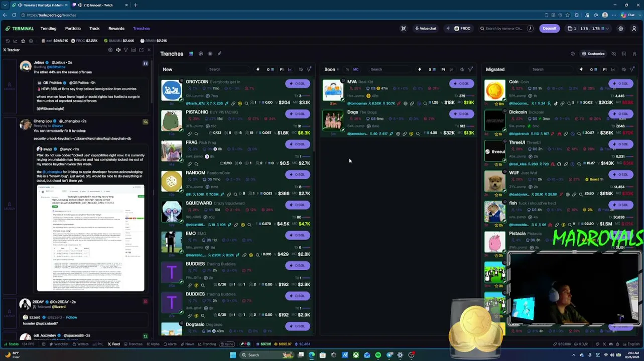Open Alerts in bottom bar
644x361 pixels.
pos(170,344)
